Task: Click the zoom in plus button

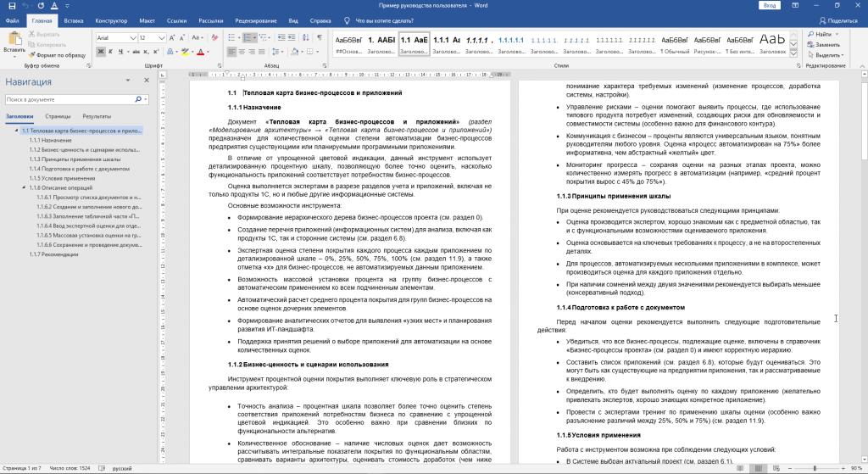Action: coord(842,468)
